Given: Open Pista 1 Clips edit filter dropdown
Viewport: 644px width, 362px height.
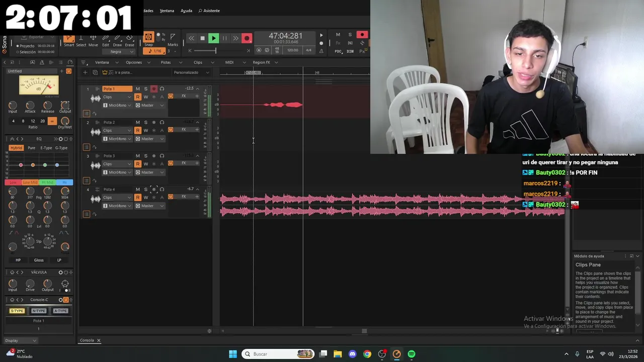Looking at the screenshot, I should point(117,97).
